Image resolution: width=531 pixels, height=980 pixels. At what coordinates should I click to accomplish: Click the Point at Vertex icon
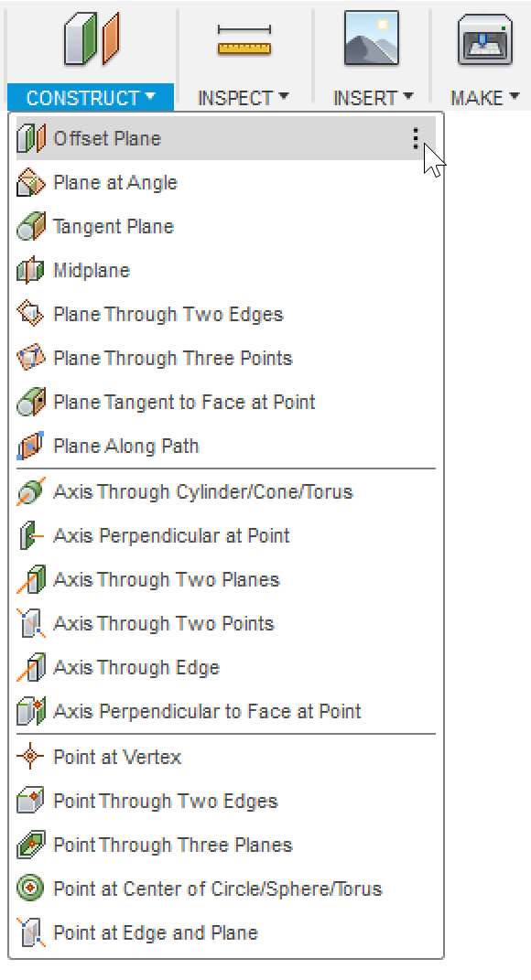[30, 757]
